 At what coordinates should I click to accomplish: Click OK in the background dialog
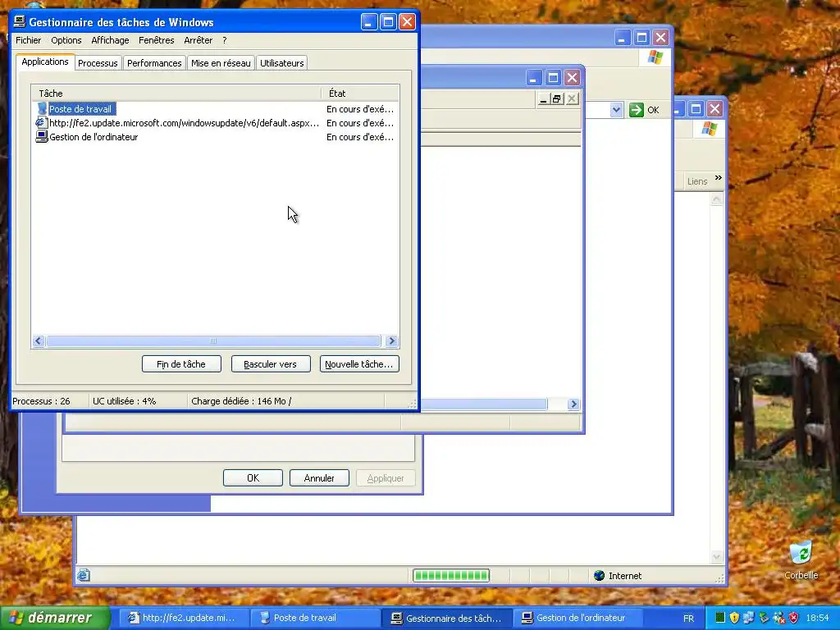click(253, 478)
